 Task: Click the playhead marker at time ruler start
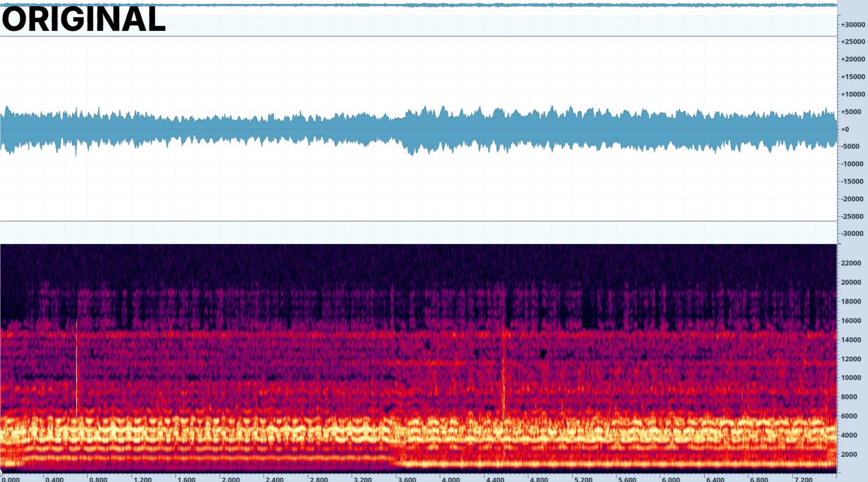(x=1, y=473)
